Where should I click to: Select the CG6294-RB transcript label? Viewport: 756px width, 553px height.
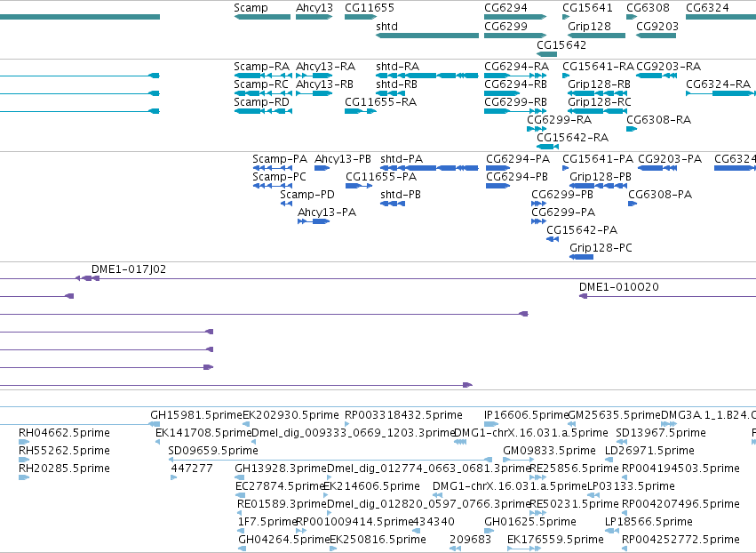pyautogui.click(x=516, y=84)
